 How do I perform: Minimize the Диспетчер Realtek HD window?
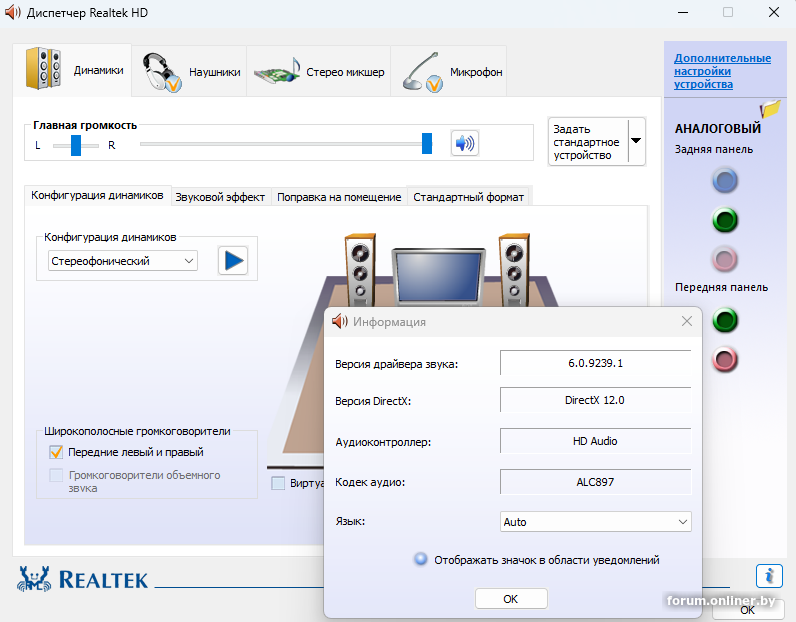(682, 12)
